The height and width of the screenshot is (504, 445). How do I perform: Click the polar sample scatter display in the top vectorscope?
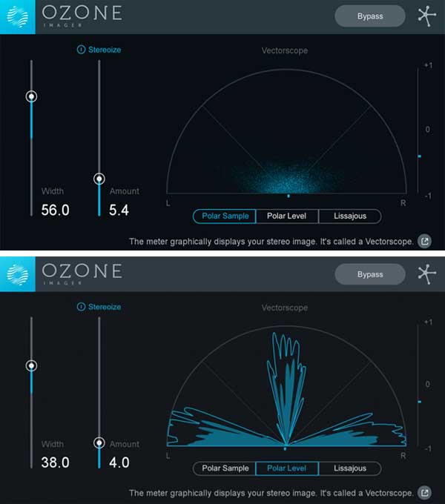pos(287,177)
